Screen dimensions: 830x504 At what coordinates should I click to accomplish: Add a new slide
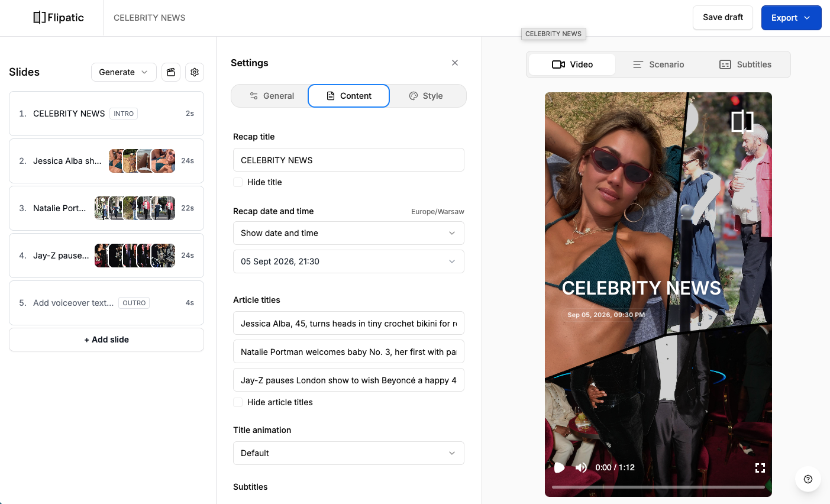(106, 340)
